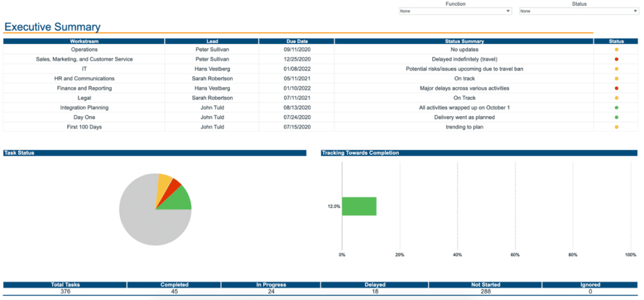The height and width of the screenshot is (300, 644).
Task: Click the Task Status section header
Action: [155, 153]
